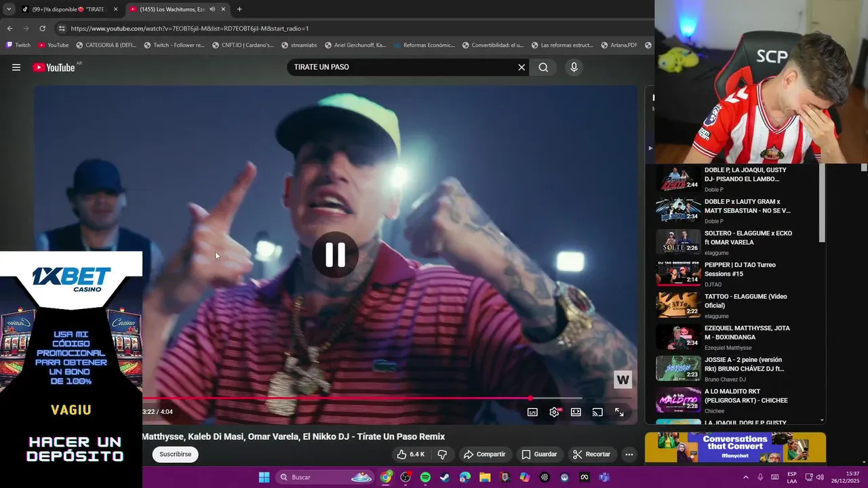The image size is (868, 488).
Task: Go to YouTube home via logo
Action: tap(54, 67)
